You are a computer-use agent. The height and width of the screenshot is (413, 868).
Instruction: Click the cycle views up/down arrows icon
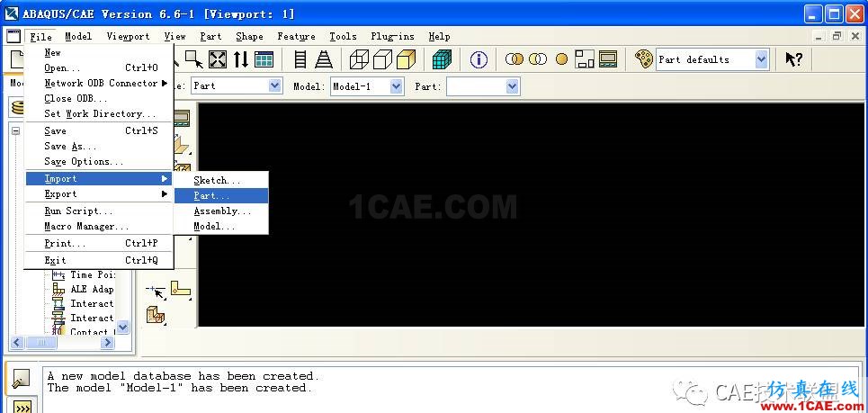[x=241, y=59]
